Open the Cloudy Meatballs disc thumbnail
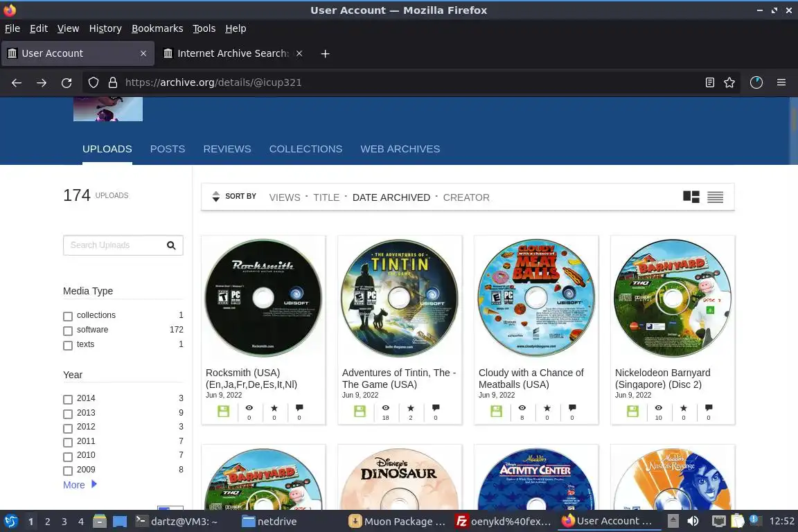 [536, 299]
